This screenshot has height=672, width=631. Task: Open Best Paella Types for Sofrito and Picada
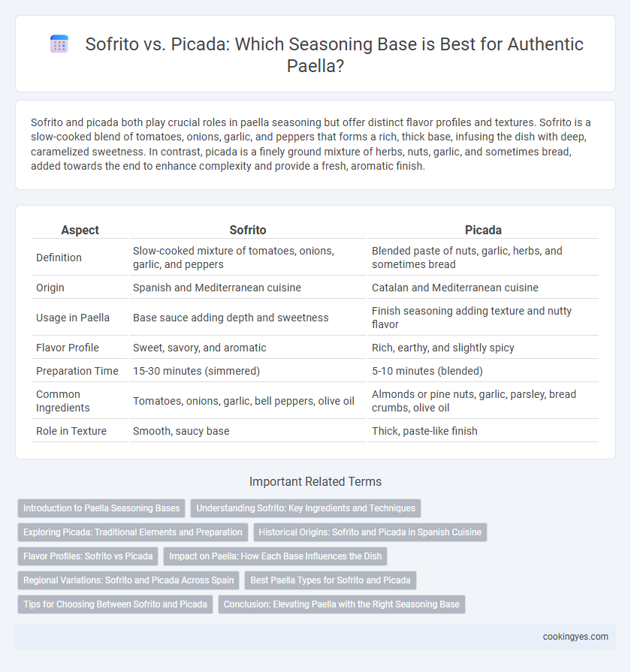click(x=331, y=580)
